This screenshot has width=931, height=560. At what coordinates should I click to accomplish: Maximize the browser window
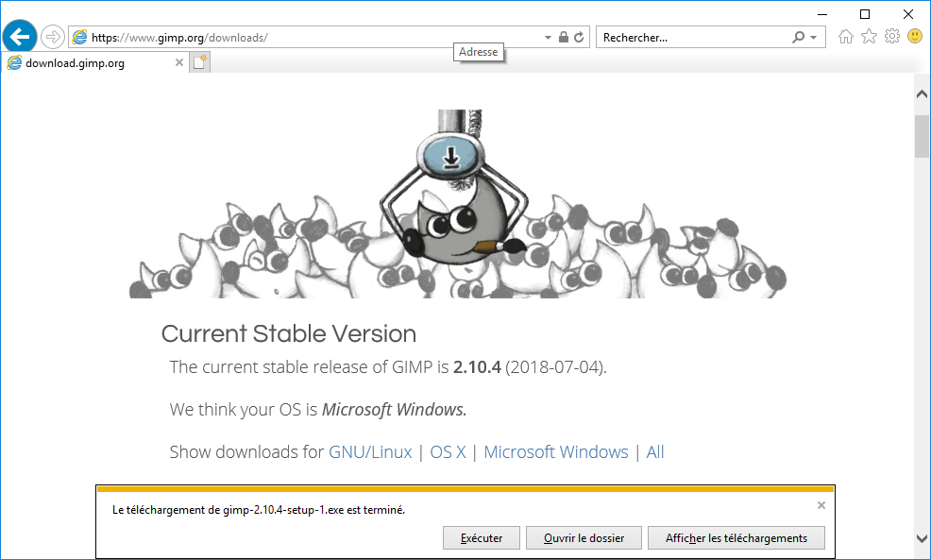tap(865, 13)
